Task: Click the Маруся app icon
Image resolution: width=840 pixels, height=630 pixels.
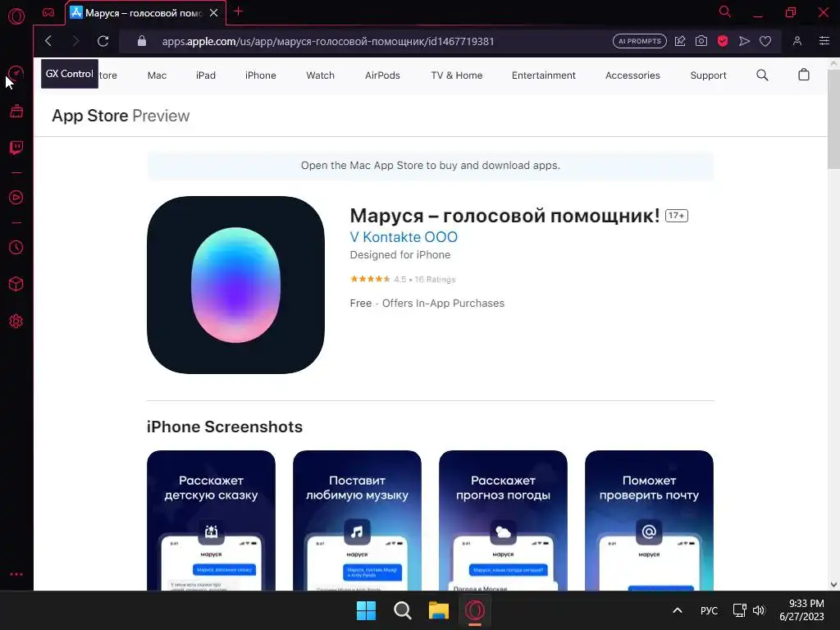Action: [x=235, y=285]
